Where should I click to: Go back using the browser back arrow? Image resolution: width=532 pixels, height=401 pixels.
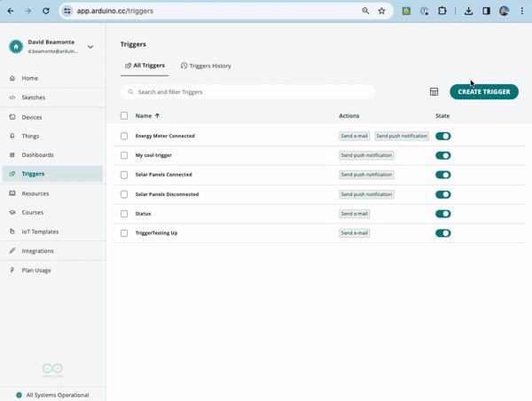(11, 12)
